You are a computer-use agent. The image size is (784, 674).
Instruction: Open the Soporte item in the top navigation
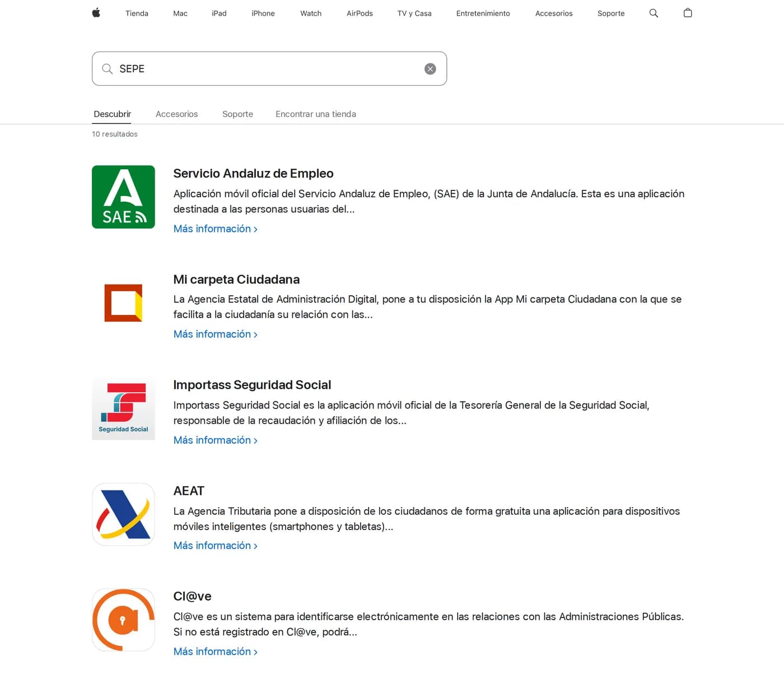coord(611,13)
